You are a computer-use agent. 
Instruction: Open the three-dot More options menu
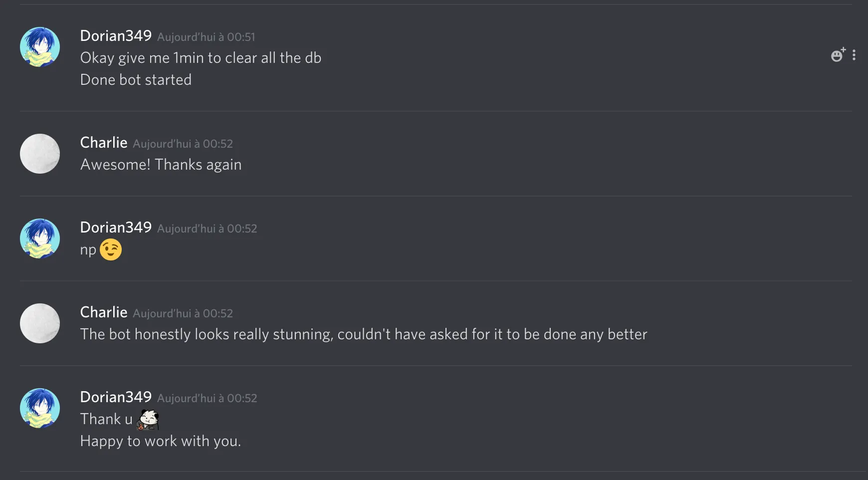point(854,55)
